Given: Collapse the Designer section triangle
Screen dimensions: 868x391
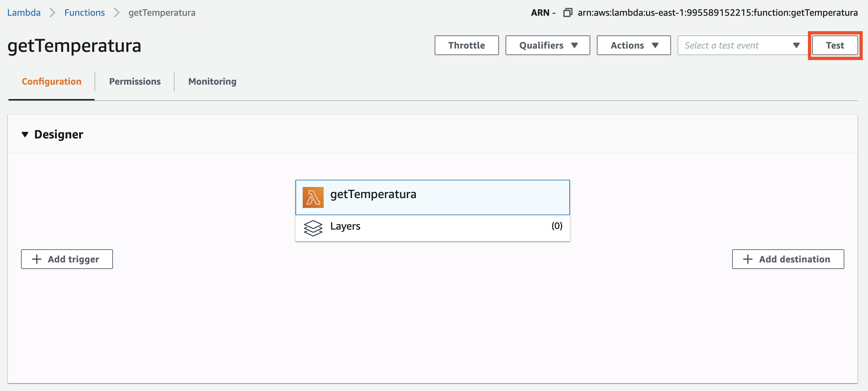Looking at the screenshot, I should click(x=25, y=134).
